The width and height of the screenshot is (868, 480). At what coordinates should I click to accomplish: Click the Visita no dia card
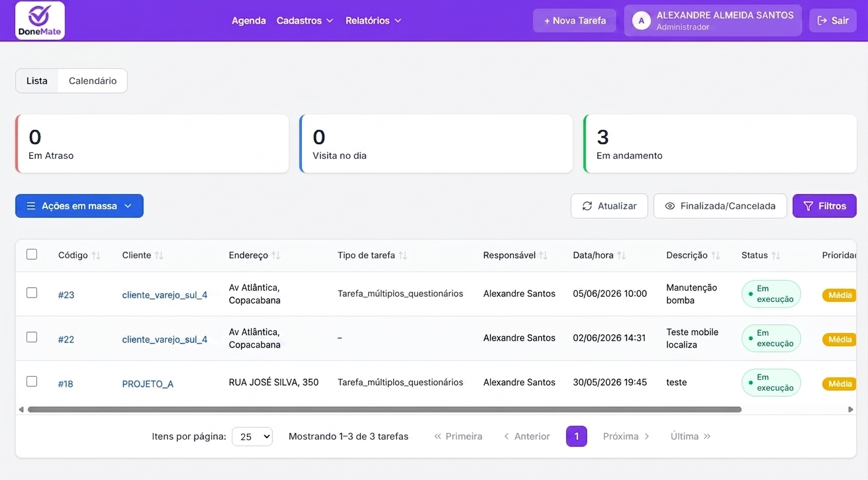pyautogui.click(x=436, y=144)
